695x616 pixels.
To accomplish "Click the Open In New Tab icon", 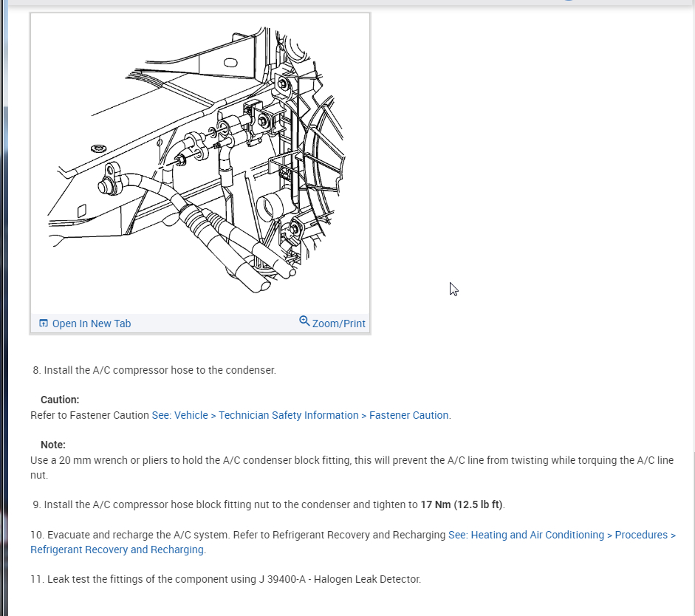I will coord(44,323).
